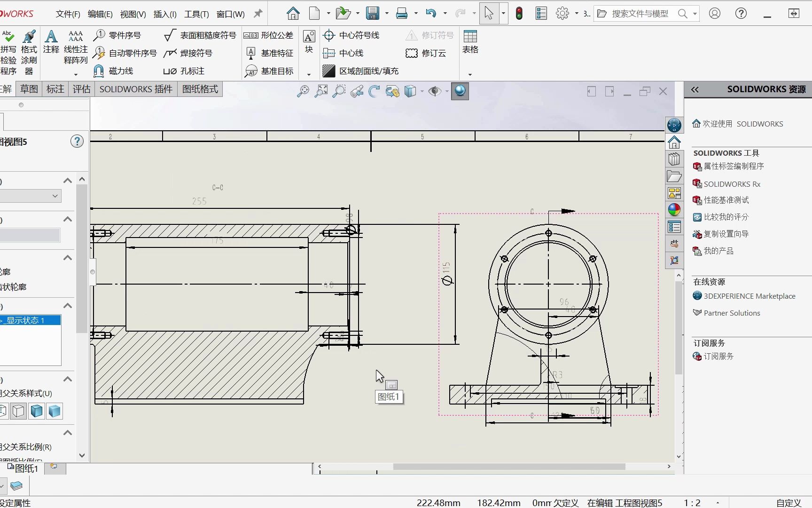812x508 pixels.
Task: Insert a Hole Callout (孔标注)
Action: (x=184, y=71)
